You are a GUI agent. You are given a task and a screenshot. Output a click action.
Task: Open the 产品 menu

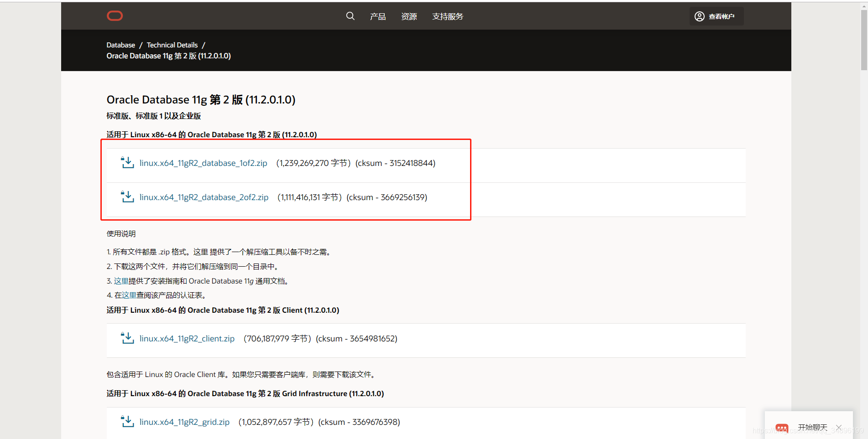tap(378, 16)
